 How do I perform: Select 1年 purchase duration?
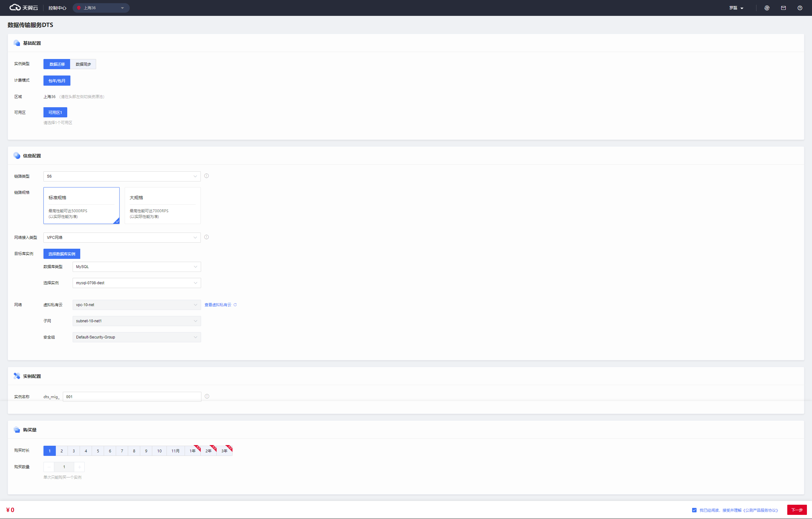(x=192, y=451)
